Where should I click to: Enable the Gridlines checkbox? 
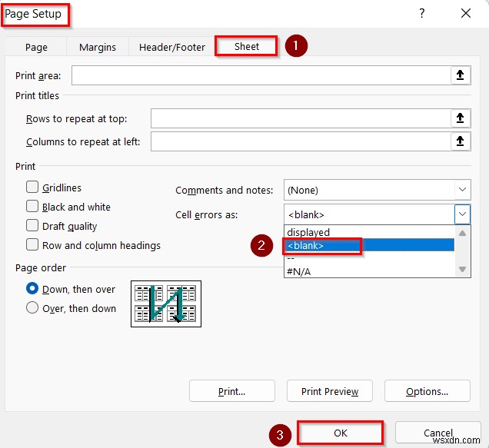click(x=32, y=187)
